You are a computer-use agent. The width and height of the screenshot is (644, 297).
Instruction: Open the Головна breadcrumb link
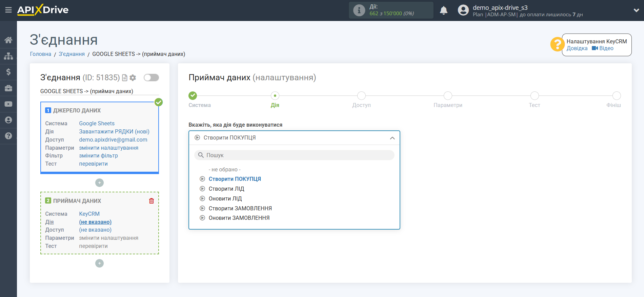[x=41, y=54]
